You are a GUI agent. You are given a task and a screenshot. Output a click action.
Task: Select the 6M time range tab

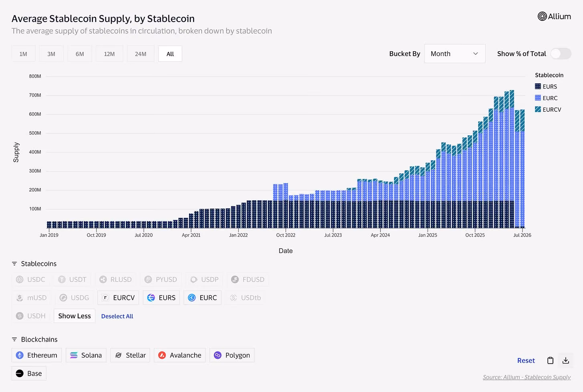(80, 54)
